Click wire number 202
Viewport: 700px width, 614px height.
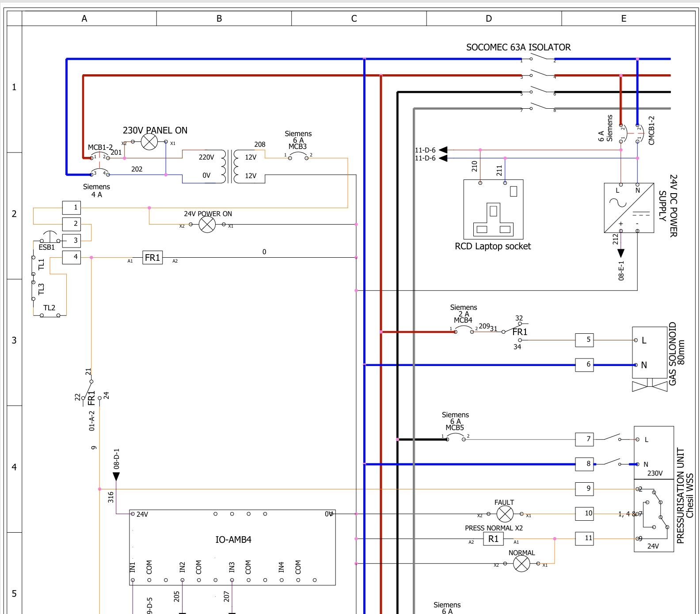click(x=137, y=169)
